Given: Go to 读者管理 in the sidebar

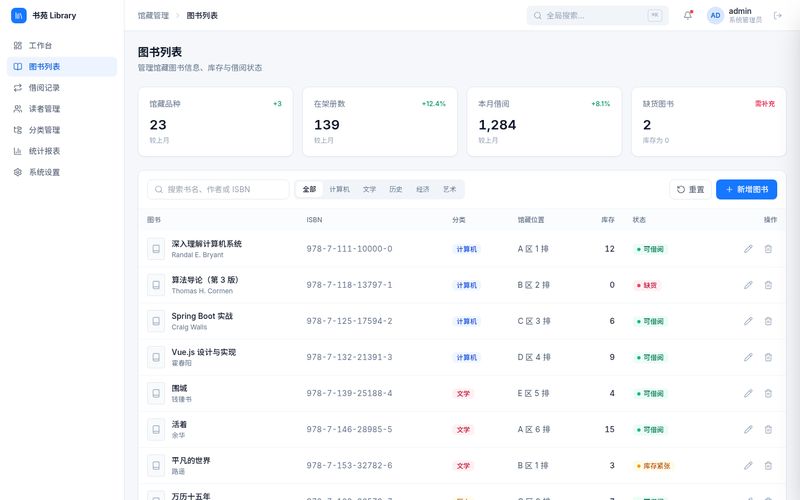Looking at the screenshot, I should pos(62,109).
